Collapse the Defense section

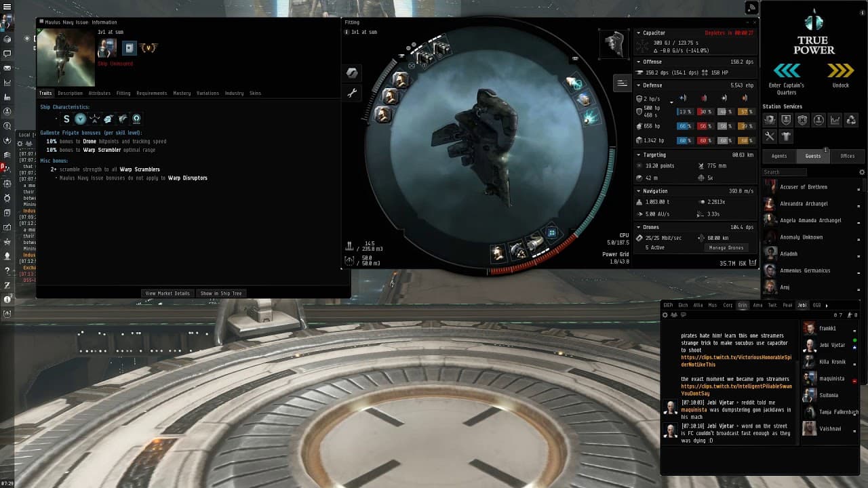[x=638, y=85]
